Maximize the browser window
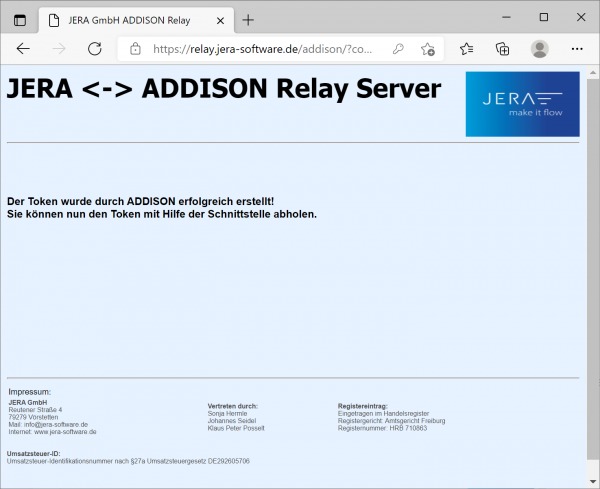600x489 pixels. [543, 17]
